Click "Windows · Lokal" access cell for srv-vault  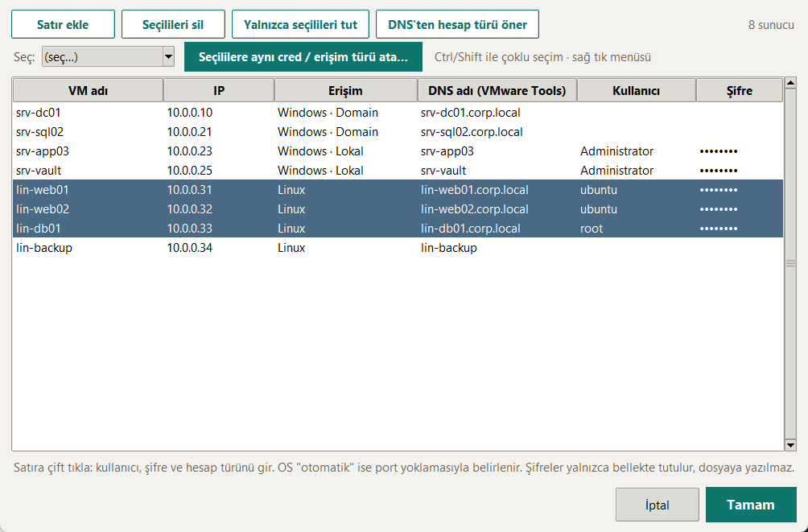pos(320,171)
